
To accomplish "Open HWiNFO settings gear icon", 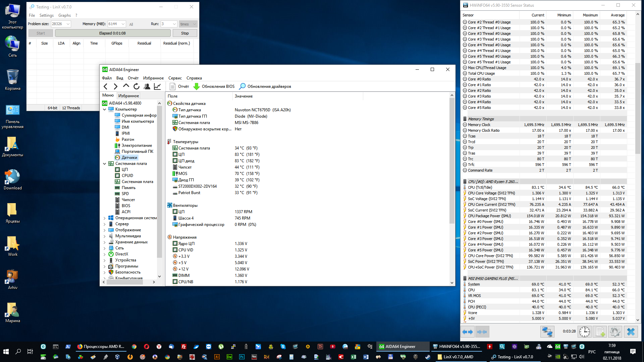I will pos(615,331).
